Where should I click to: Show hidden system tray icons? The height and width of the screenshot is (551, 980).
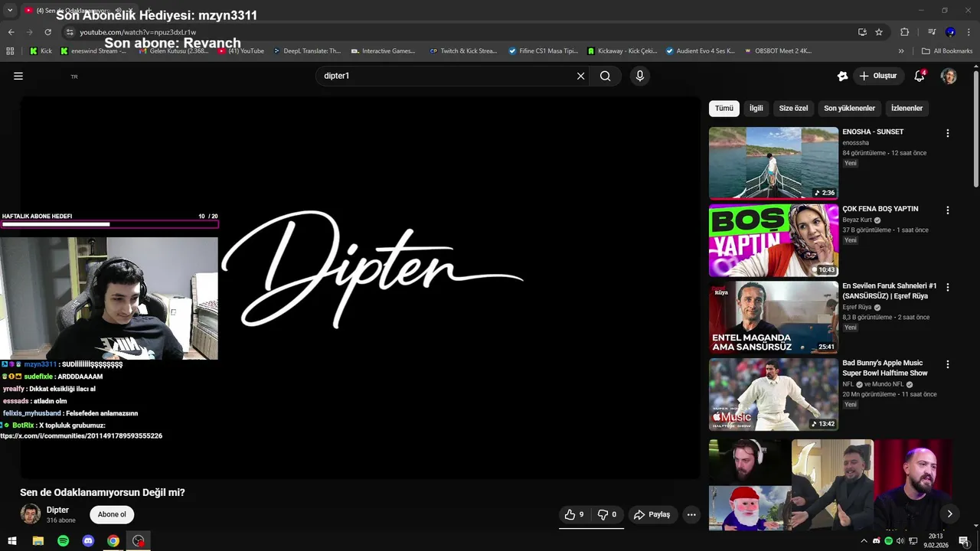point(864,541)
